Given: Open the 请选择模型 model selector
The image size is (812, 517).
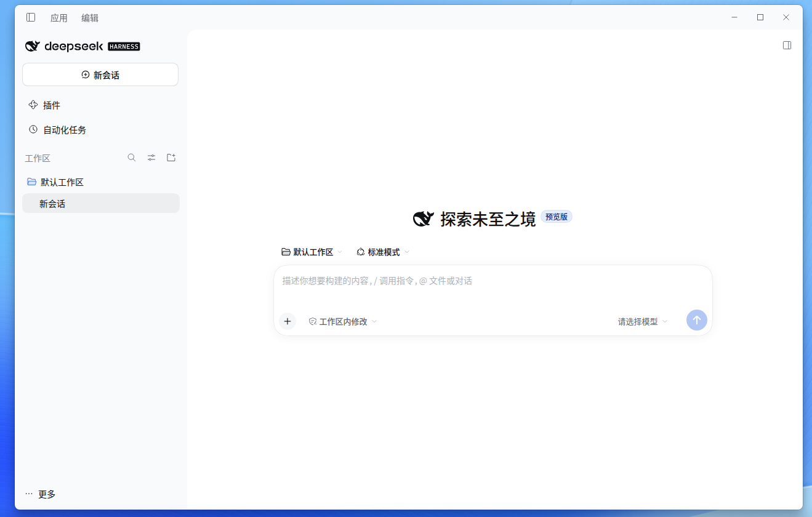Looking at the screenshot, I should pyautogui.click(x=643, y=321).
